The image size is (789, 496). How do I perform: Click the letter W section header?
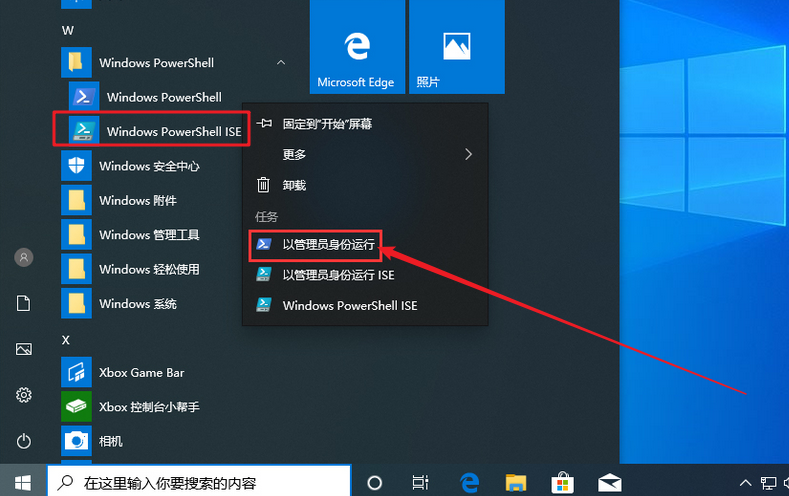68,31
